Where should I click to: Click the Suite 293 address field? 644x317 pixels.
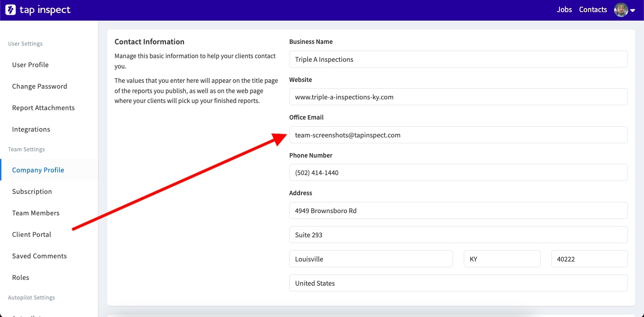458,235
